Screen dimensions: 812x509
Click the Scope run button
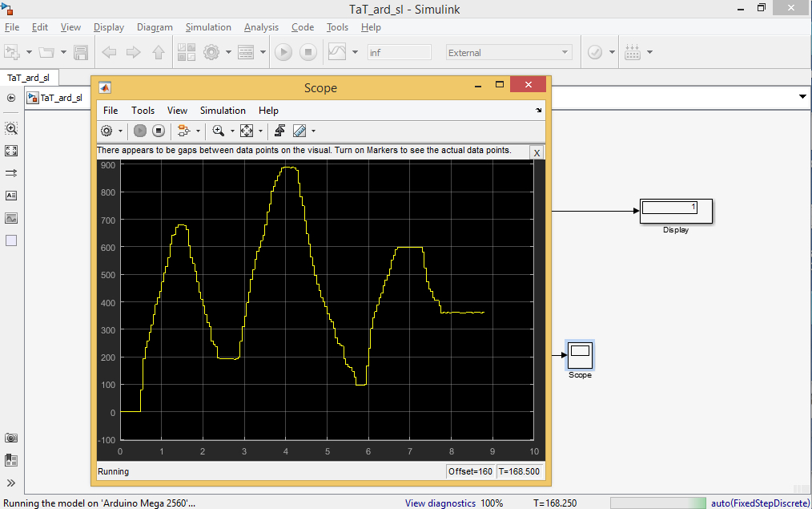140,131
